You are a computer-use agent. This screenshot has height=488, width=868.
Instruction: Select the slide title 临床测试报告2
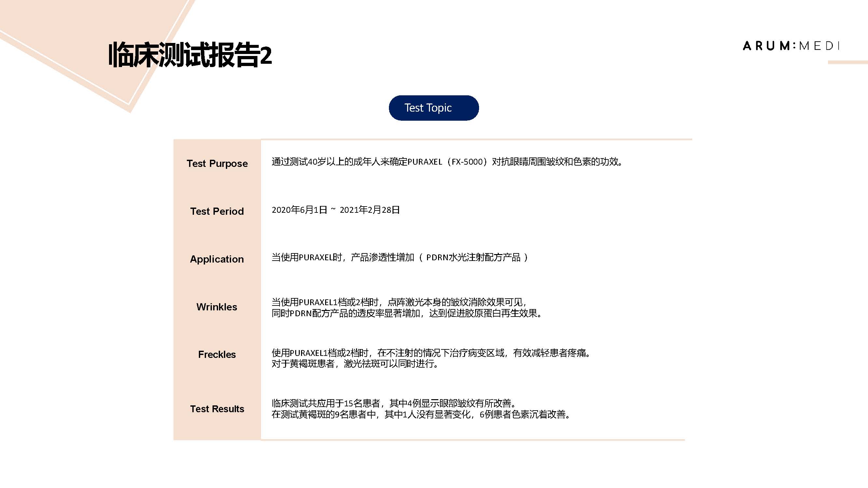pyautogui.click(x=190, y=55)
